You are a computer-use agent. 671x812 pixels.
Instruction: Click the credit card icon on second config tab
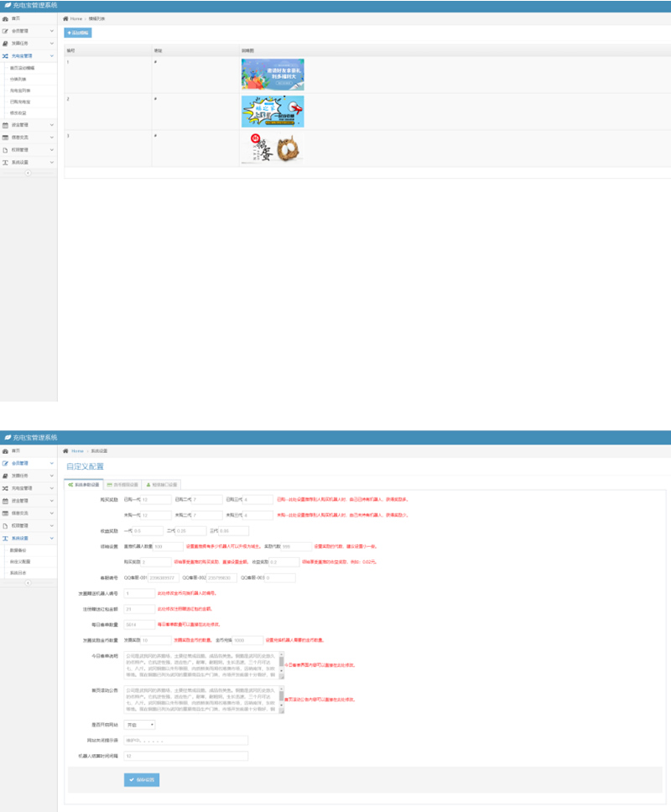[109, 484]
